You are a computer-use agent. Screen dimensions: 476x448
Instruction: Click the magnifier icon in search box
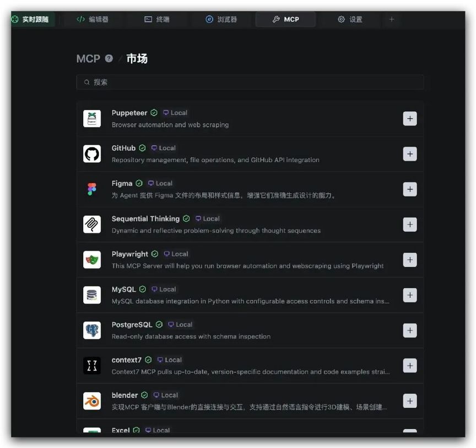coord(87,82)
